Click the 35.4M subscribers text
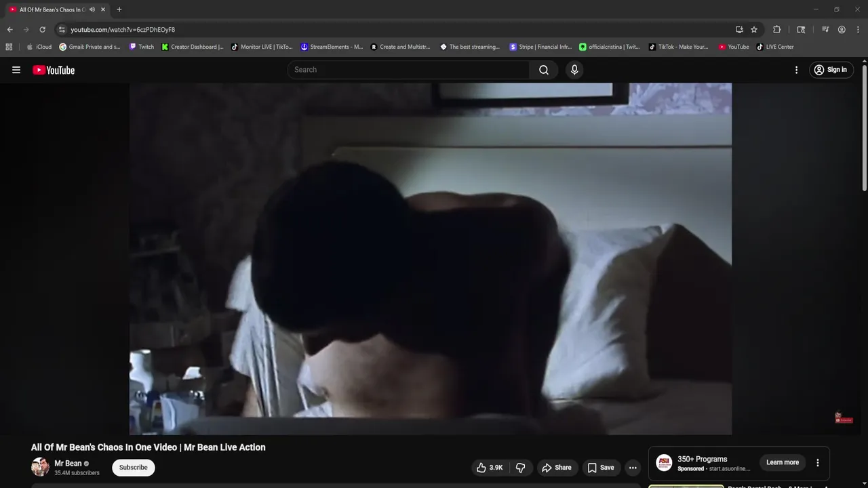The image size is (868, 488). 77,473
